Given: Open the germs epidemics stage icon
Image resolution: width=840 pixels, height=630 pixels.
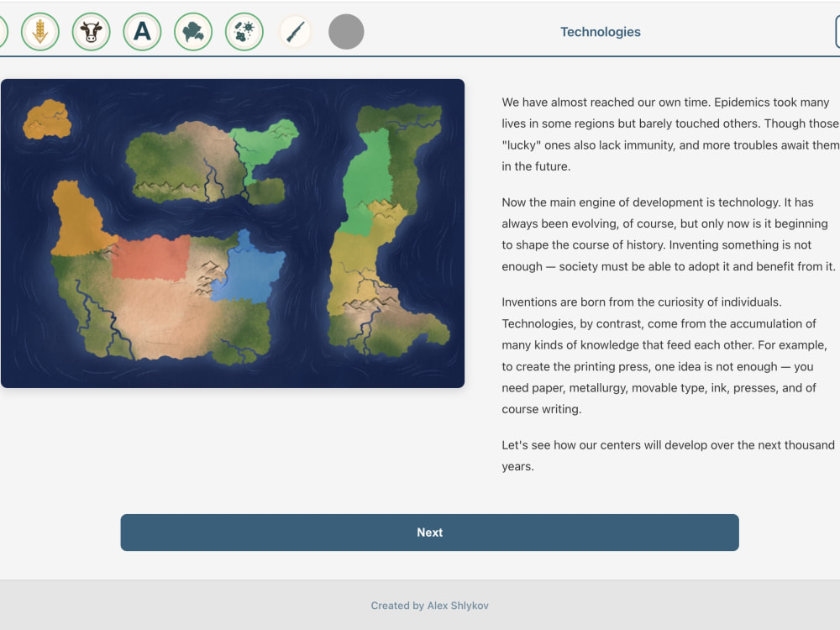Looking at the screenshot, I should point(244,32).
